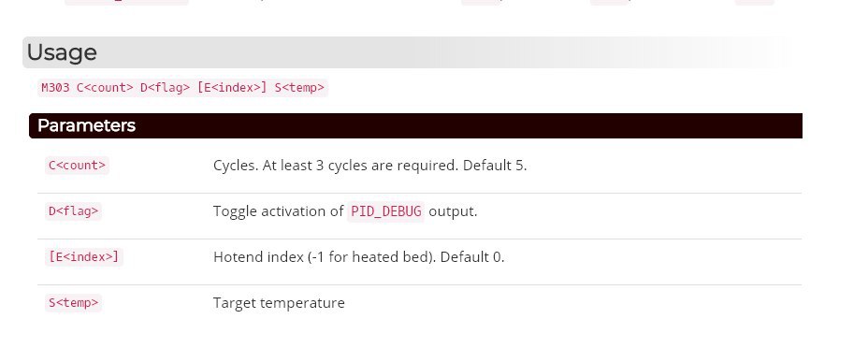
Task: Select the [E<index>] parameter tag in the table
Action: pos(83,256)
